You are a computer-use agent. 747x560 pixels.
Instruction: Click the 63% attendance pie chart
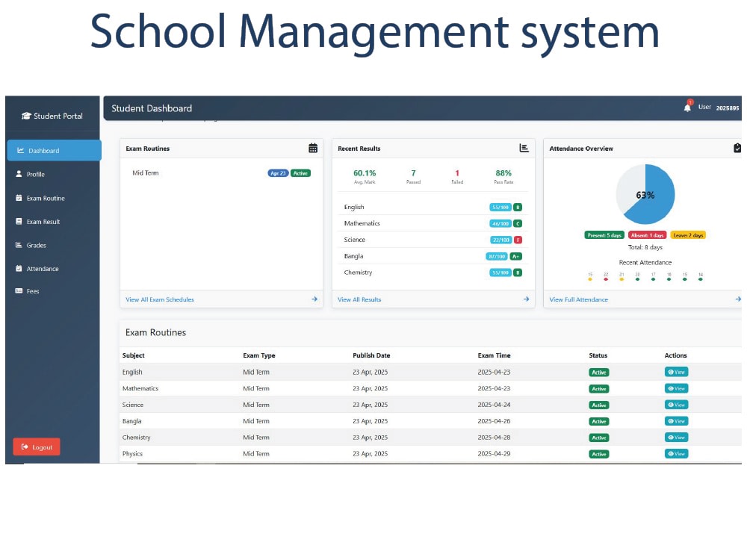[x=645, y=194]
